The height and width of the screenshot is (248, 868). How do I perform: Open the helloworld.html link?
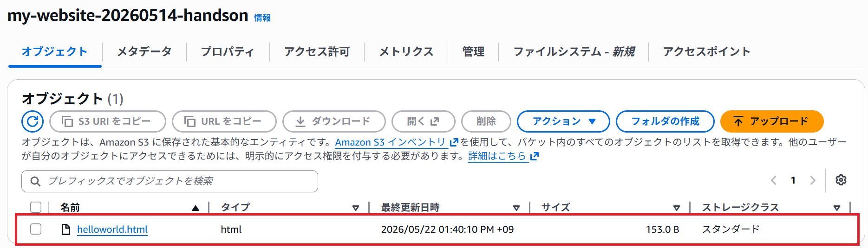pos(112,229)
